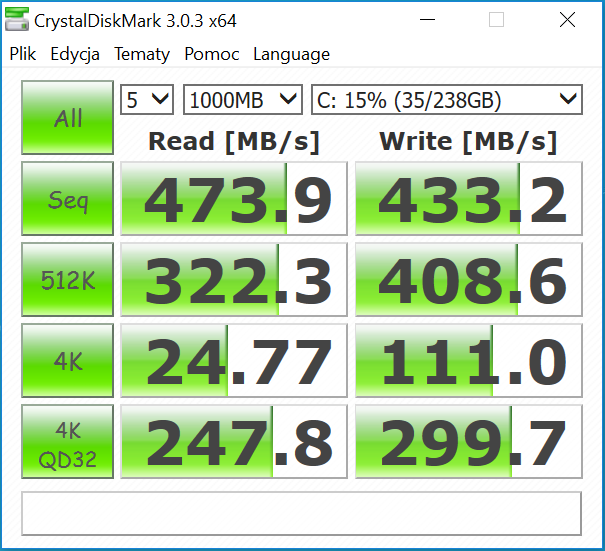Screen dimensions: 605x551
Task: Run all benchmarks with the All button
Action: [68, 117]
